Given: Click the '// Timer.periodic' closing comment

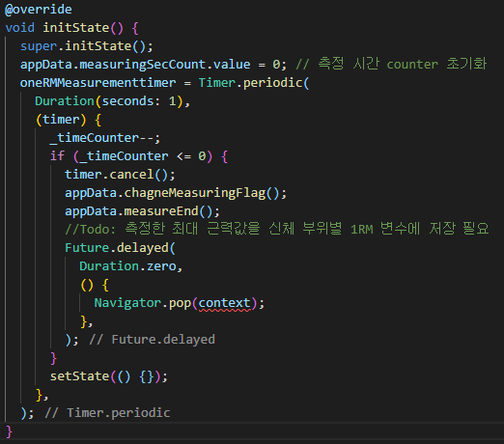Looking at the screenshot, I should coord(107,413).
